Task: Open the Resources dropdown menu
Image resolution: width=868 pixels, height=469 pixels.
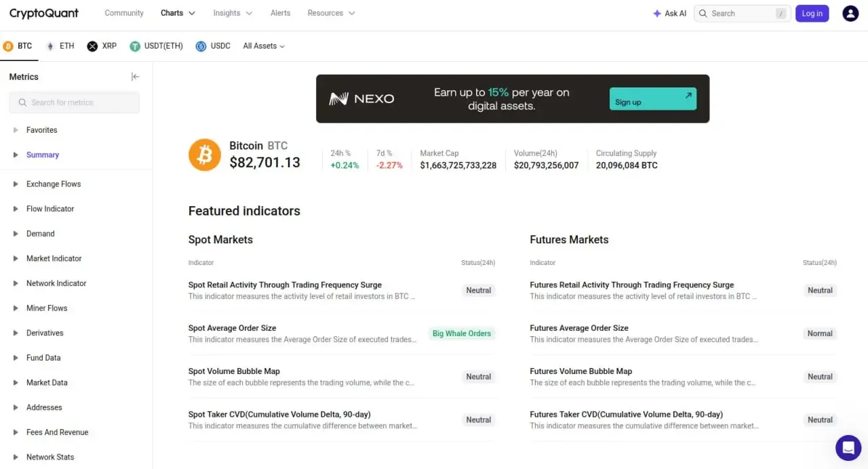Action: 331,13
